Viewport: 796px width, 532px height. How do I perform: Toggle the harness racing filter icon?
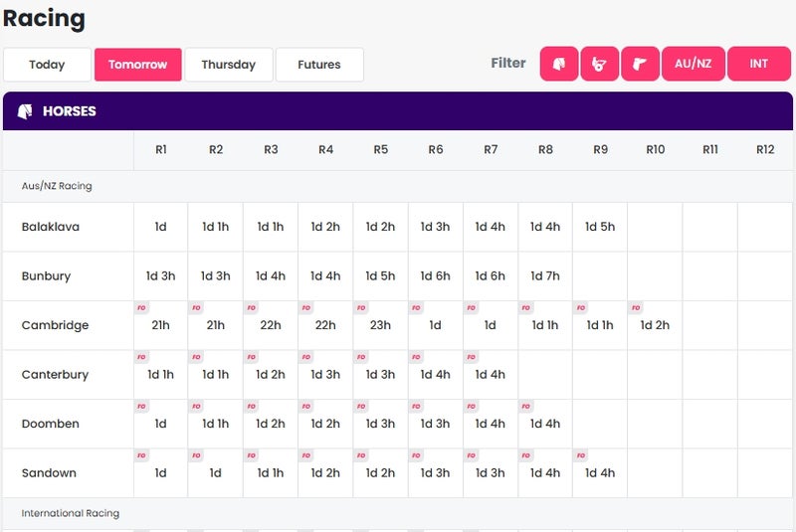click(600, 64)
